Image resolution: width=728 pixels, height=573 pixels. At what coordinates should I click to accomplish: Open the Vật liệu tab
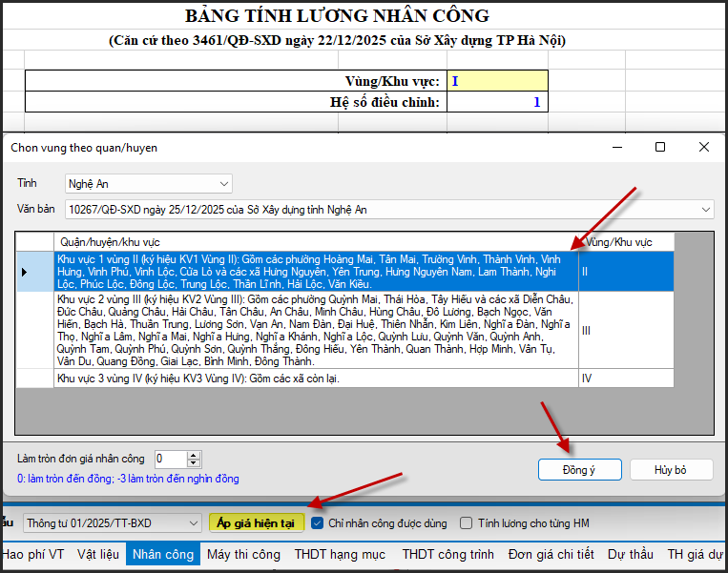pos(98,554)
